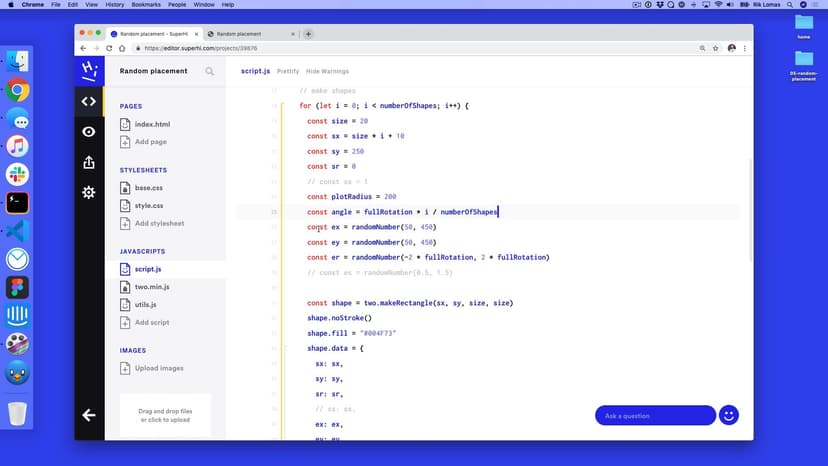Open index.html in the Pages list
828x466 pixels.
pyautogui.click(x=152, y=124)
